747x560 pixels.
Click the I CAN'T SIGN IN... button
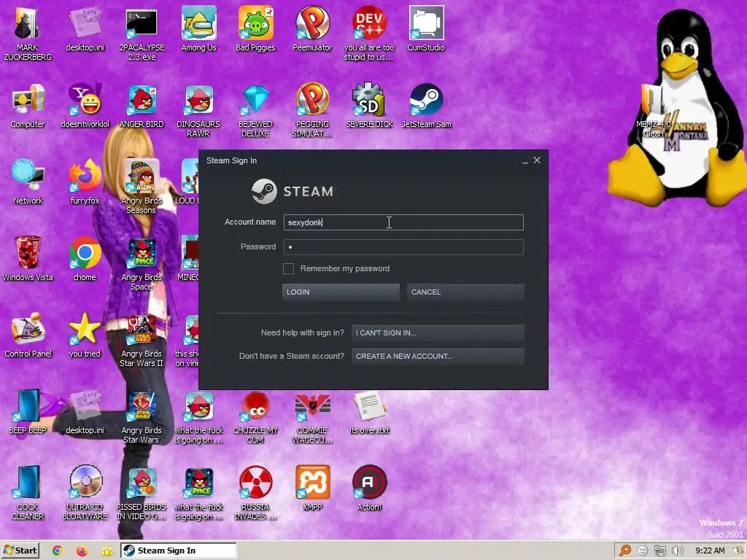tap(438, 332)
